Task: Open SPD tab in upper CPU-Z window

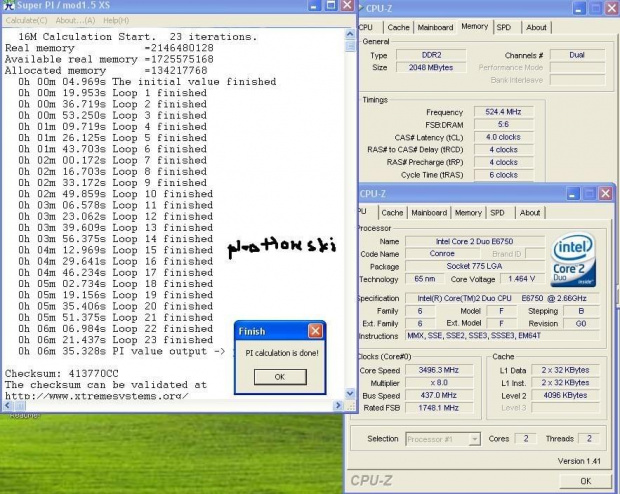Action: point(504,27)
